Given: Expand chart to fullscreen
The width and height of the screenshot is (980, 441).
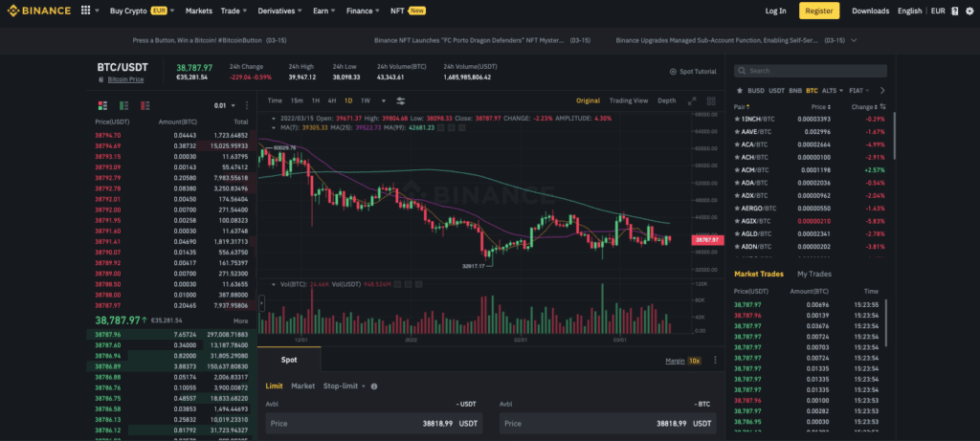Looking at the screenshot, I should coord(693,100).
